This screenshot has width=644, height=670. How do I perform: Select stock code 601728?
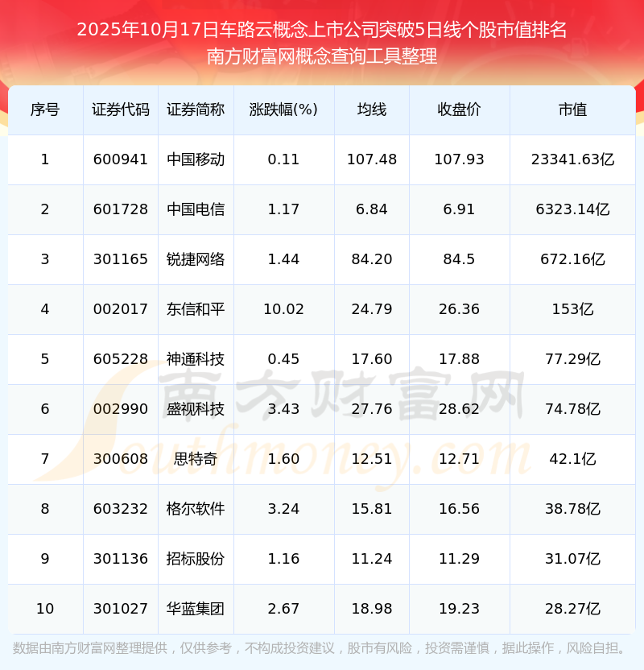click(121, 209)
